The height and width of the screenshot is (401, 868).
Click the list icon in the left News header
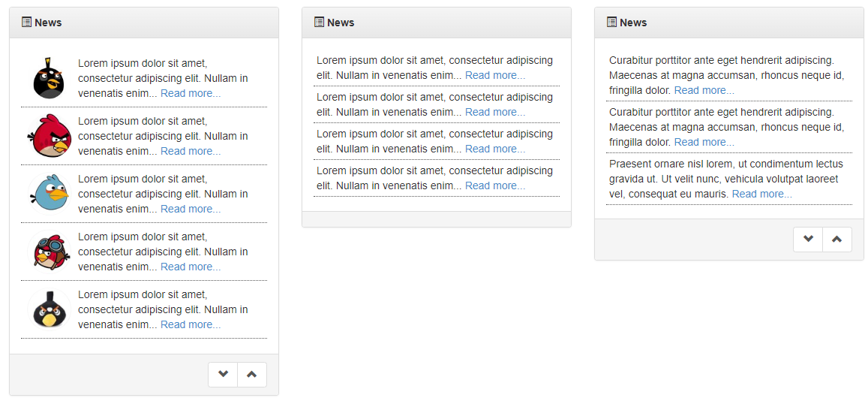[26, 23]
